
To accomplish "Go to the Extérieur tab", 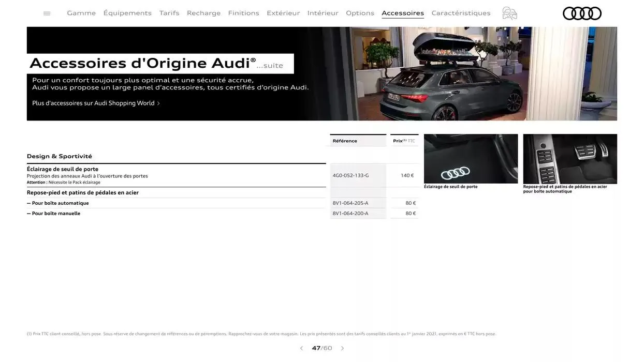I will (x=283, y=13).
